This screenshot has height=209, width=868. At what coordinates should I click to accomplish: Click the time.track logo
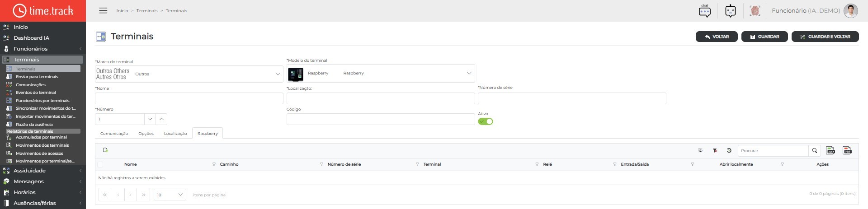pyautogui.click(x=43, y=10)
